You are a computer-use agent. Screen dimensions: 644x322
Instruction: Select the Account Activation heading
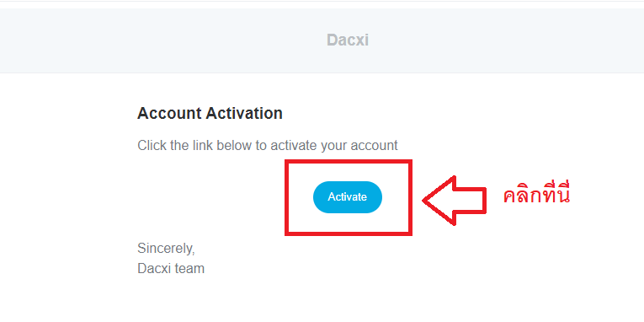tap(210, 113)
